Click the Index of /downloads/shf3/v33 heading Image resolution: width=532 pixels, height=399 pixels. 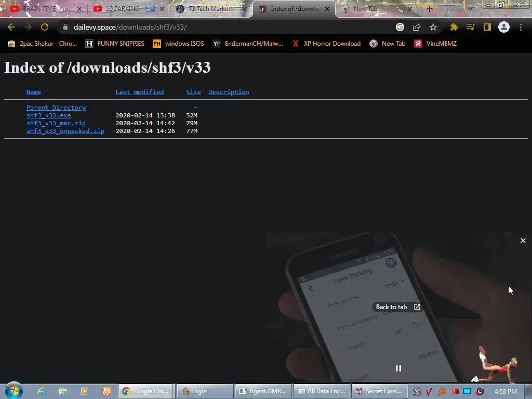pos(107,68)
